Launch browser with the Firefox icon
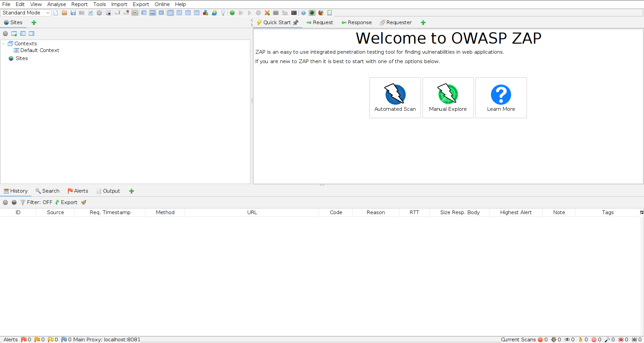Screen dimensions: 644x343 (321, 13)
